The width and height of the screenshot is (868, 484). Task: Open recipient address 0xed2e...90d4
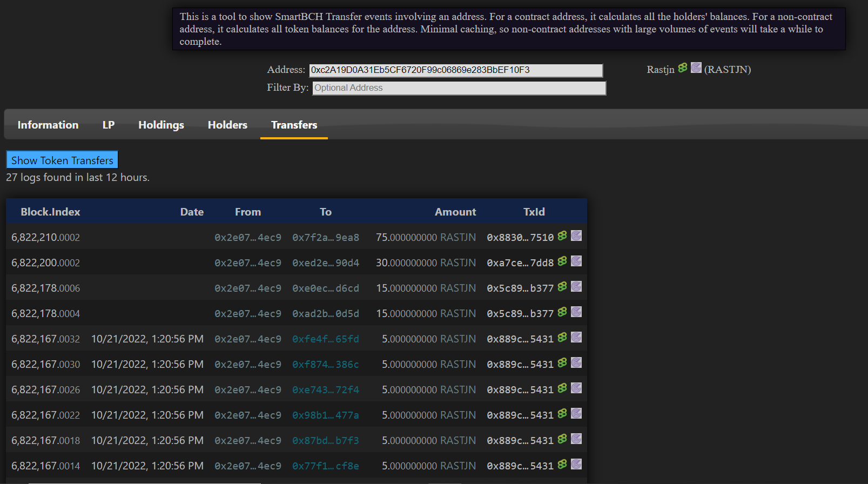326,263
